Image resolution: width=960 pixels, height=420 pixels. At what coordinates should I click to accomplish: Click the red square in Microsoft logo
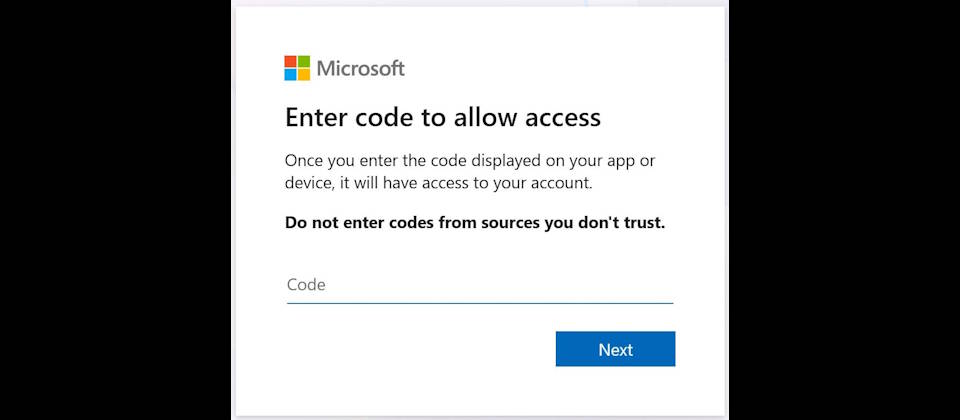click(x=291, y=62)
